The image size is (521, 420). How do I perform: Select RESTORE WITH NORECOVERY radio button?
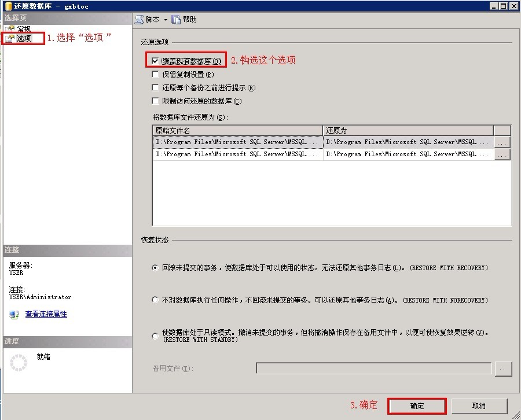(x=155, y=300)
